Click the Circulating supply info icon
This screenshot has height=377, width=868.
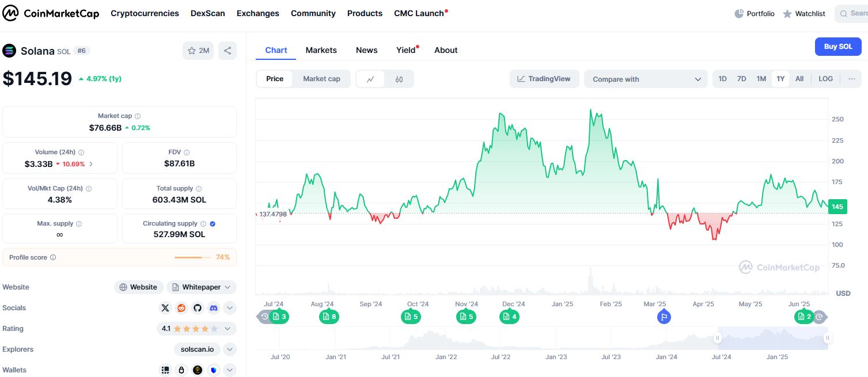(x=203, y=224)
